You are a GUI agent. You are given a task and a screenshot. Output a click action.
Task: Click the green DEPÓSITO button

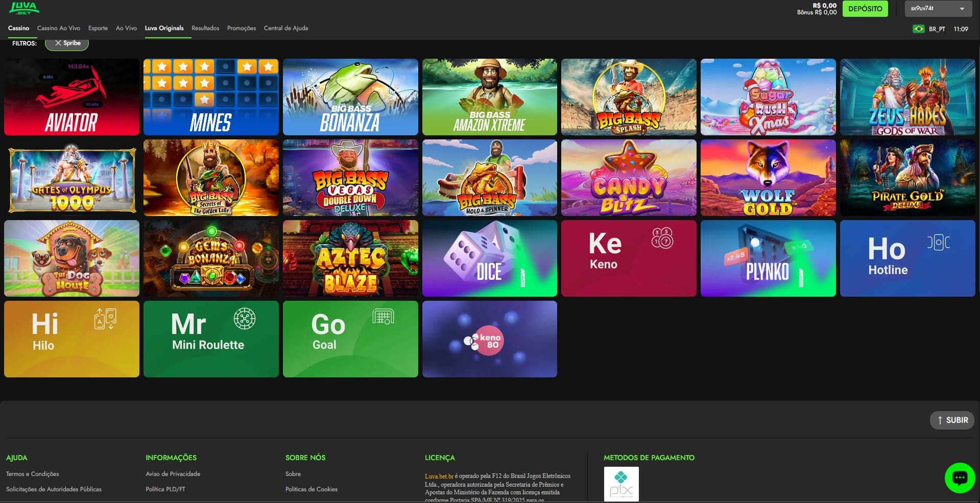[865, 9]
